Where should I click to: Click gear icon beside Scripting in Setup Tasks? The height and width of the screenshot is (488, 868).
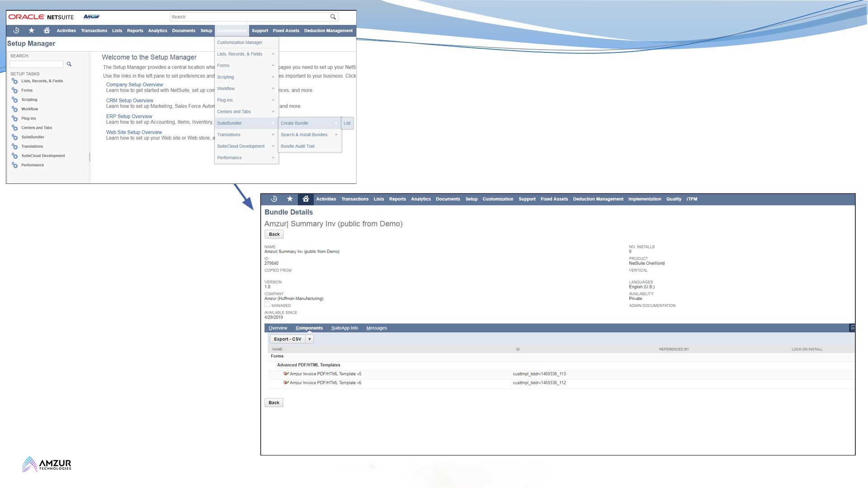(x=15, y=100)
